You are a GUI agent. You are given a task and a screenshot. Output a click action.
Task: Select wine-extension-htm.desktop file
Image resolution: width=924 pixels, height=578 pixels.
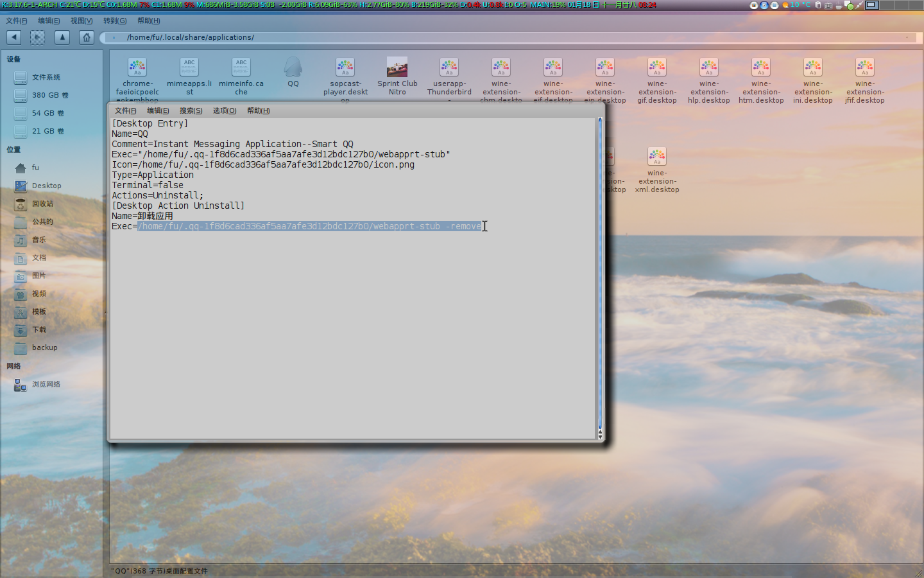point(761,80)
